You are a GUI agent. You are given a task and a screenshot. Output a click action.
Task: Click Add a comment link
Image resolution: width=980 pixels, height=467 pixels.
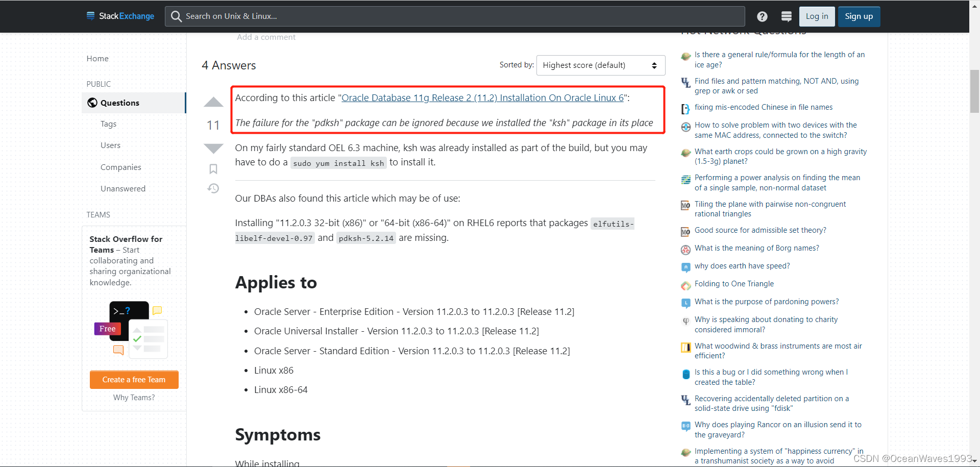click(x=266, y=37)
